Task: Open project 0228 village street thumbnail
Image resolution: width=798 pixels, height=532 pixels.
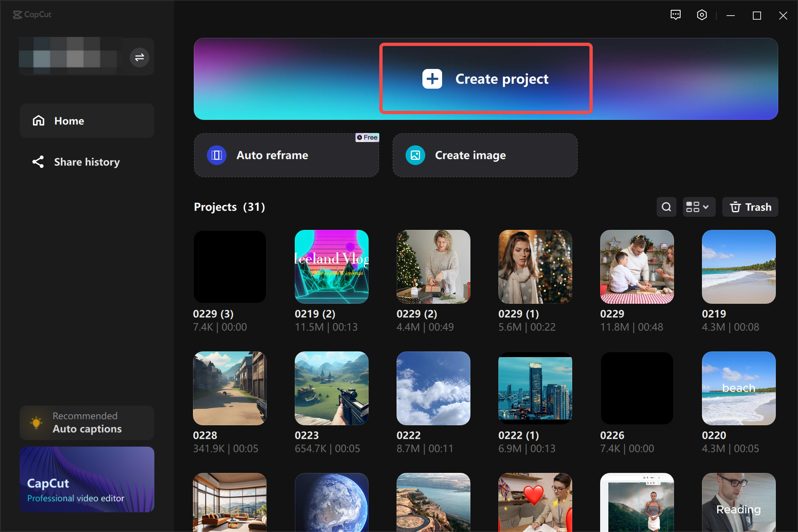Action: 230,388
